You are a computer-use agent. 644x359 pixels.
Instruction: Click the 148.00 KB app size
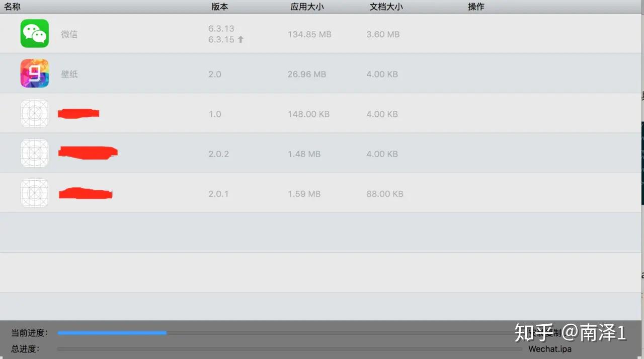click(308, 114)
